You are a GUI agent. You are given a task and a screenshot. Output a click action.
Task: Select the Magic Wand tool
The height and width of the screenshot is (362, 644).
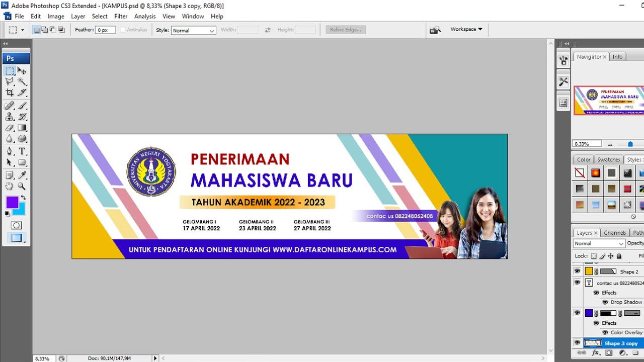[22, 81]
